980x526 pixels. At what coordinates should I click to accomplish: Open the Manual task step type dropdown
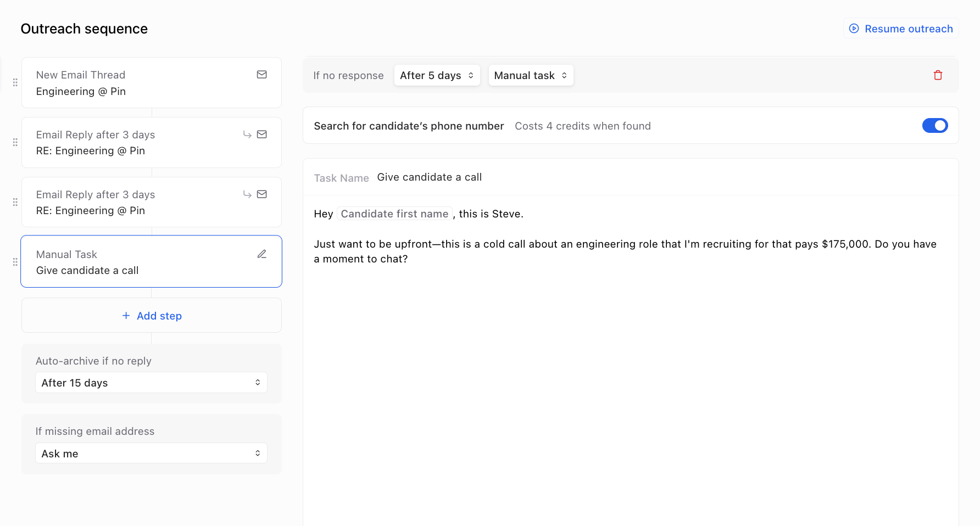coord(531,75)
